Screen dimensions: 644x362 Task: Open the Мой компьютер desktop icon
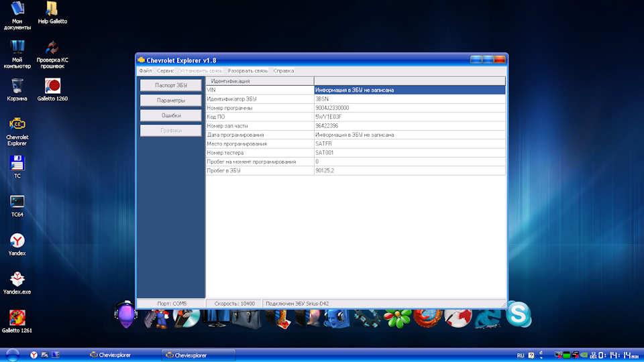(x=17, y=54)
